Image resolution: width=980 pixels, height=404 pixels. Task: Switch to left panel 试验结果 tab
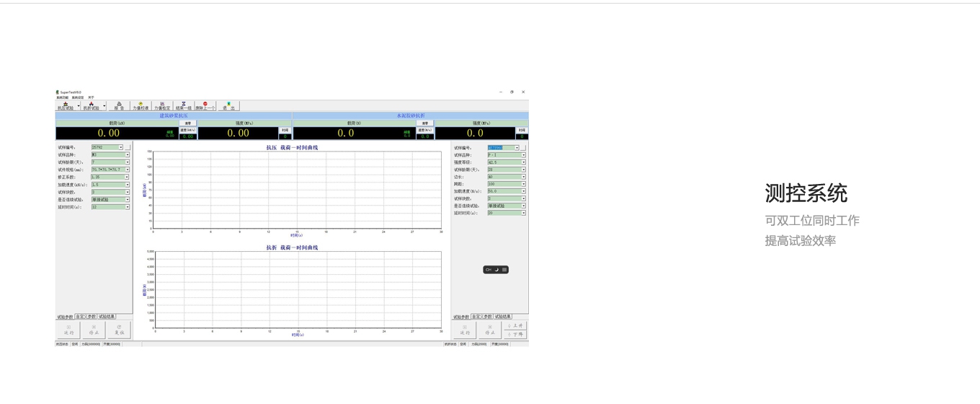coord(107,317)
